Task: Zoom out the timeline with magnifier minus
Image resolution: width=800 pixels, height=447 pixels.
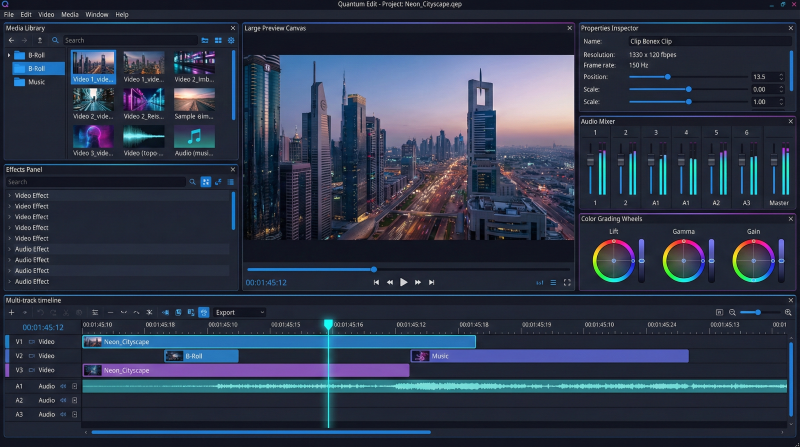Action: pos(732,312)
